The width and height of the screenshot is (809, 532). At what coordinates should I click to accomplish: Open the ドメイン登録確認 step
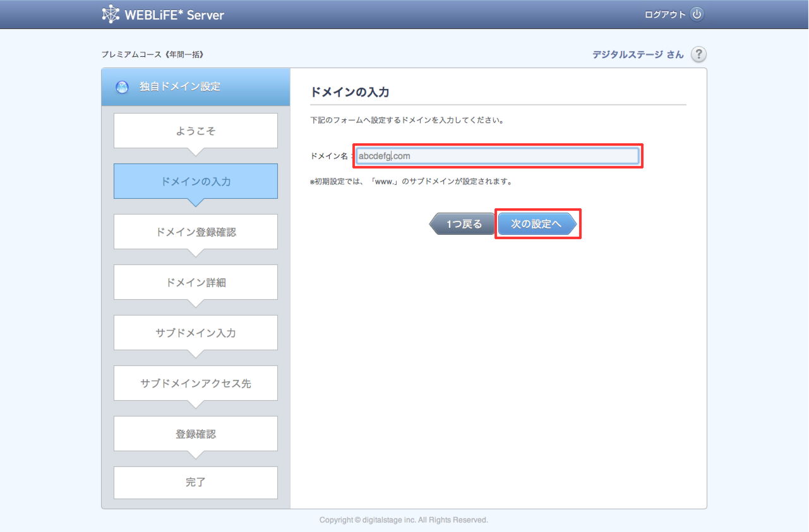(x=196, y=232)
